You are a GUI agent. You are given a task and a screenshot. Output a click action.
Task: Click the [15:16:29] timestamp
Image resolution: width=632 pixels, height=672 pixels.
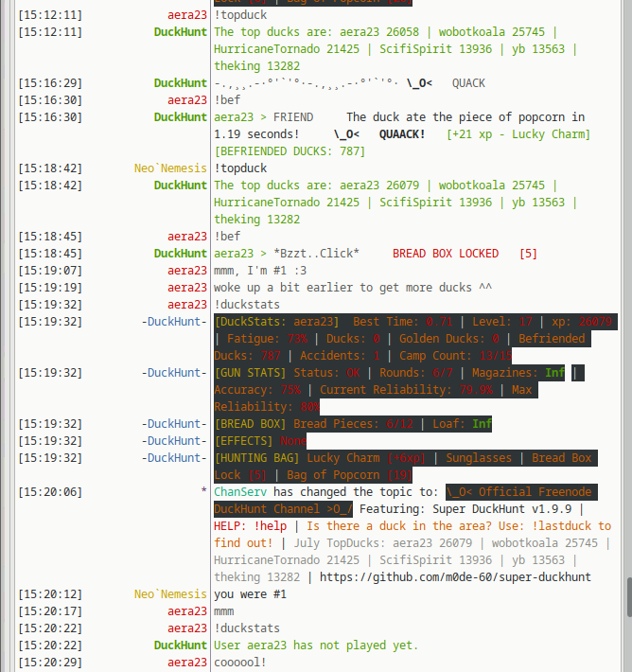[50, 82]
